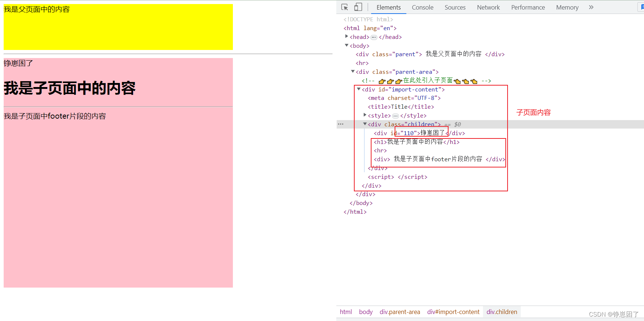This screenshot has height=321, width=644.
Task: Click the yellow parent text 我是父页面中的内容
Action: click(37, 10)
